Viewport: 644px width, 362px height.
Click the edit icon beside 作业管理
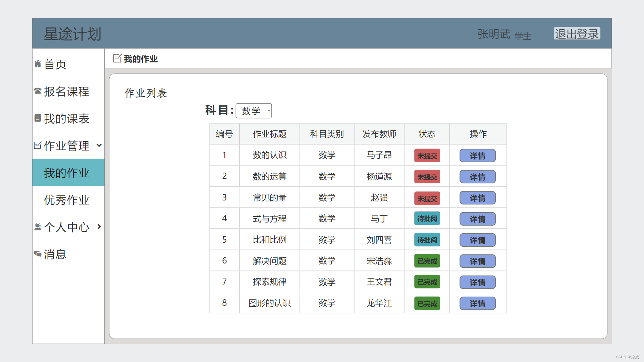tap(38, 145)
